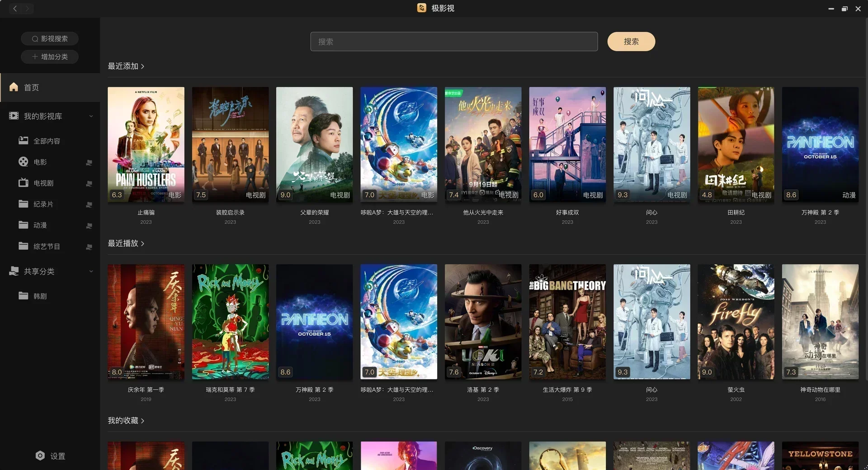Open the 综艺节目 category
This screenshot has width=868, height=470.
[50, 247]
